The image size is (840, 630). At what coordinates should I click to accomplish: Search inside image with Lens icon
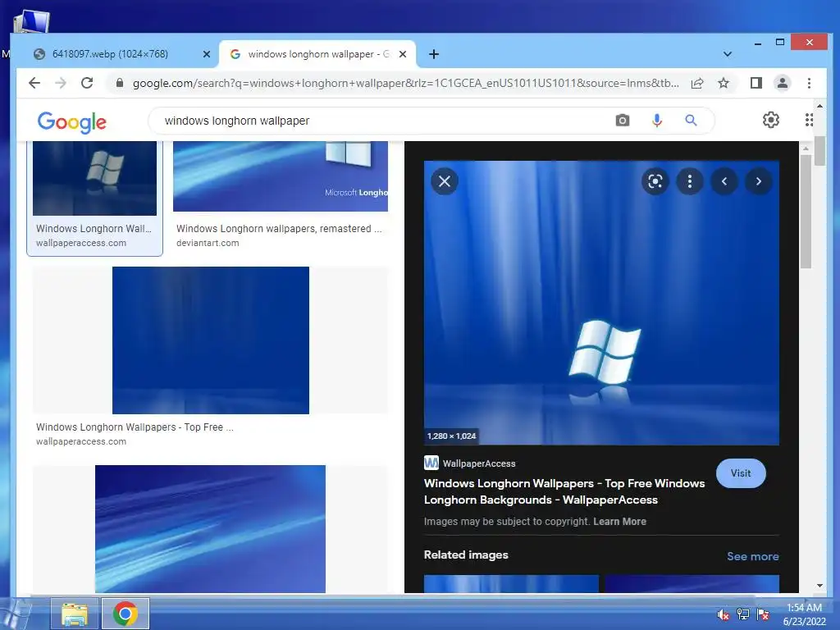[655, 181]
